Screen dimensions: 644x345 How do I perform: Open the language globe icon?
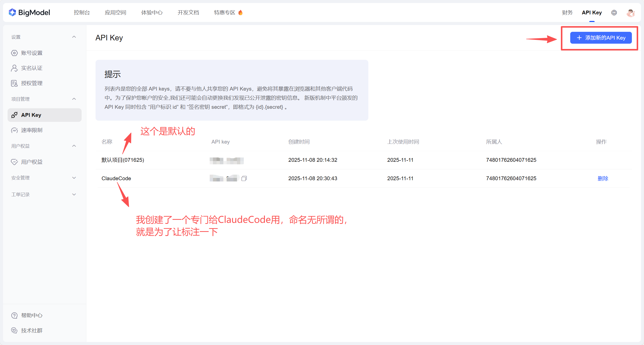click(x=614, y=13)
